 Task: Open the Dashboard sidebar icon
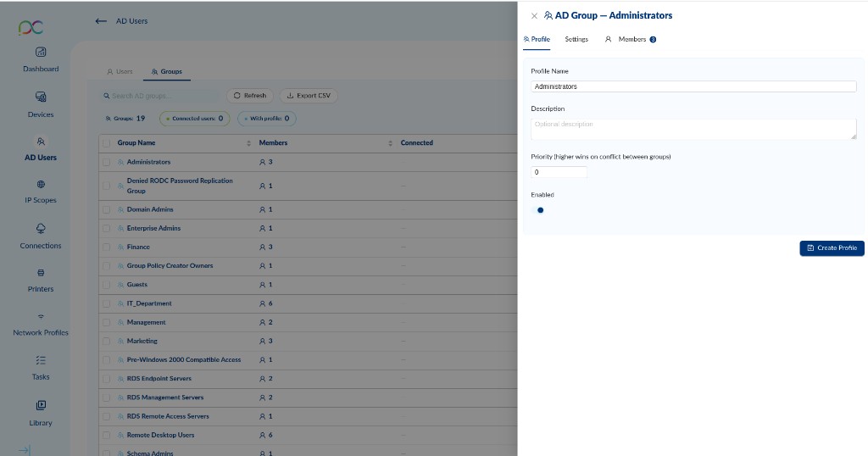tap(41, 52)
